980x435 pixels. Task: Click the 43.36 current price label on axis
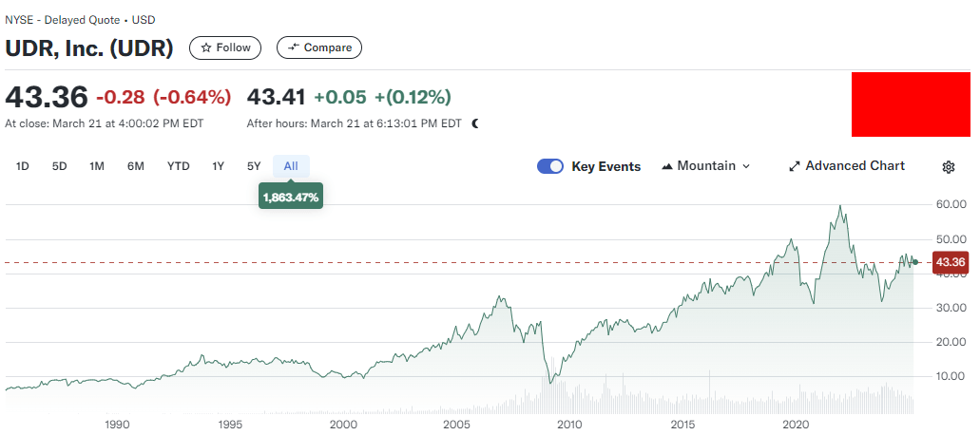950,262
